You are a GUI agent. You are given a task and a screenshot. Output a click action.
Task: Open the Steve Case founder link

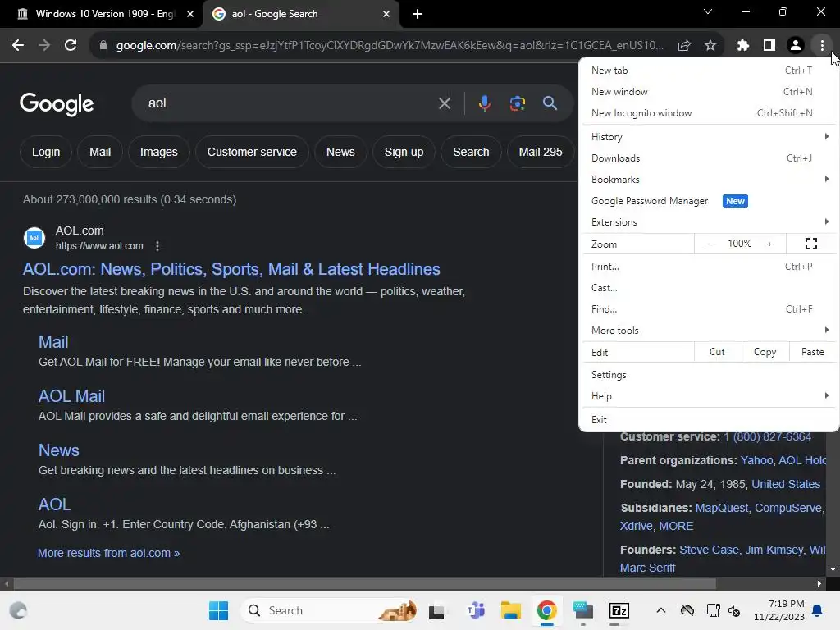(709, 550)
